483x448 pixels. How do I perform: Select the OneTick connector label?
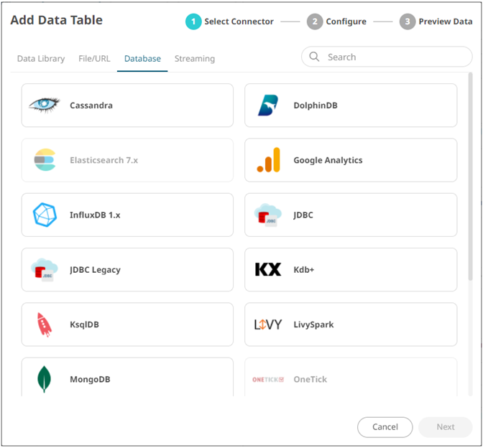pos(310,379)
